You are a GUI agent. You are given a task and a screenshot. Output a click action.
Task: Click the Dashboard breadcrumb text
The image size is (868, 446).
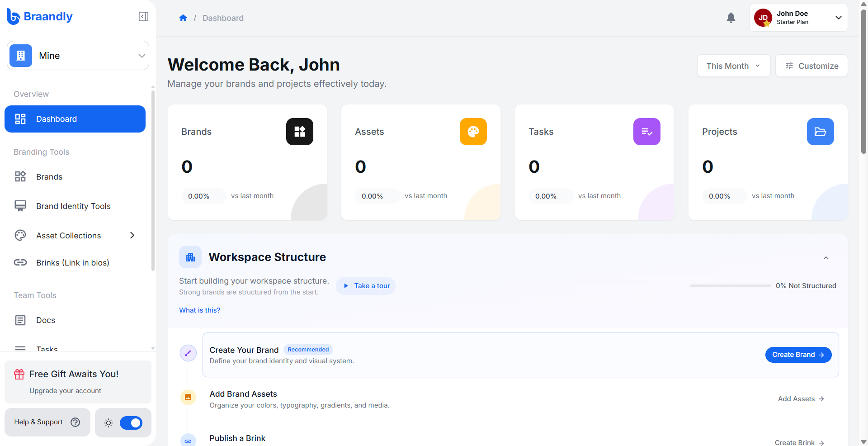pos(223,18)
